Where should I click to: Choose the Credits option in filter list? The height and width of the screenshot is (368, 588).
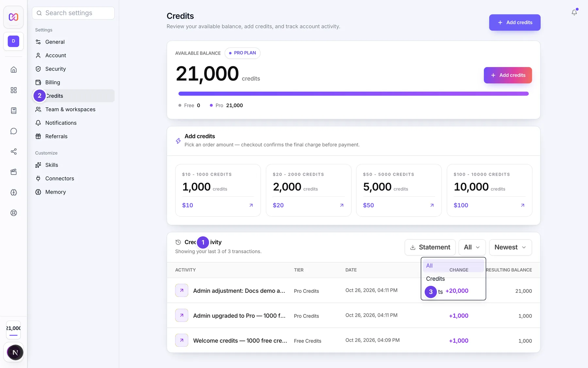tap(453, 279)
